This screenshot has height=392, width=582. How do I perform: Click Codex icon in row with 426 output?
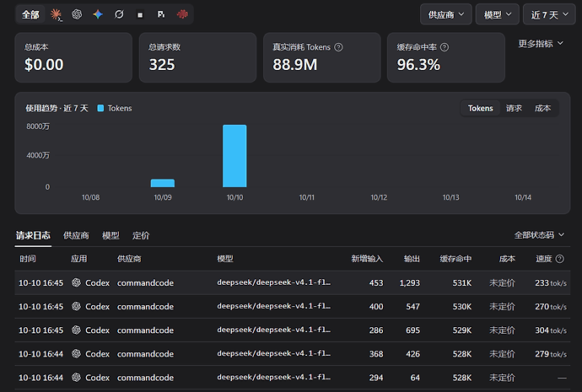click(76, 354)
